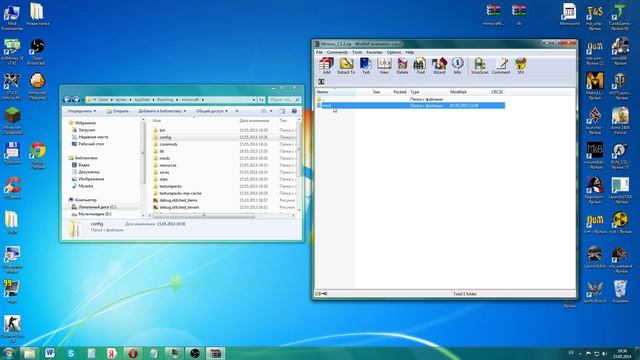Open the Wizard in WinRAR toolbar

pos(439,66)
